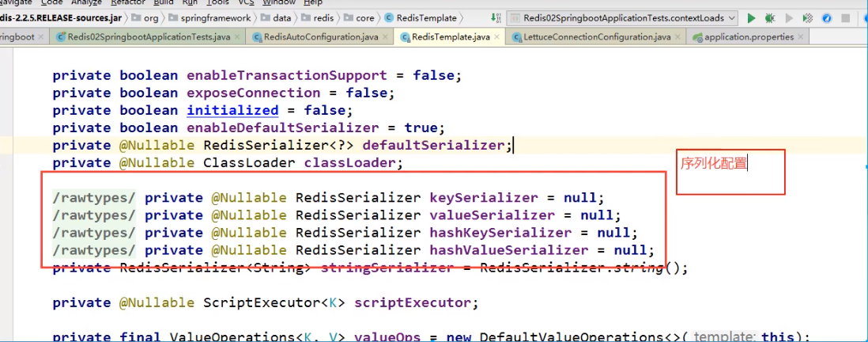Viewport: 868px width, 342px height.
Task: Click 'classLoader' field name
Action: [350, 163]
